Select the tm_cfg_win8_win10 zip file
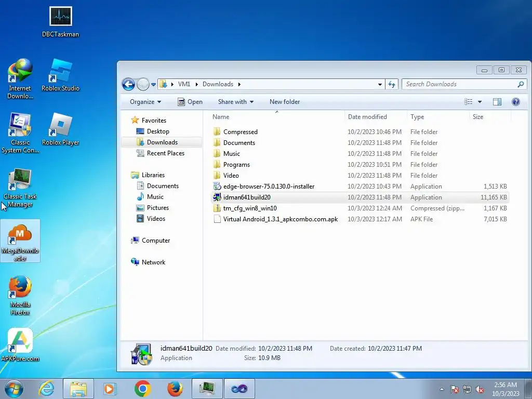Screen dimensions: 532x399 pyautogui.click(x=360, y=208)
